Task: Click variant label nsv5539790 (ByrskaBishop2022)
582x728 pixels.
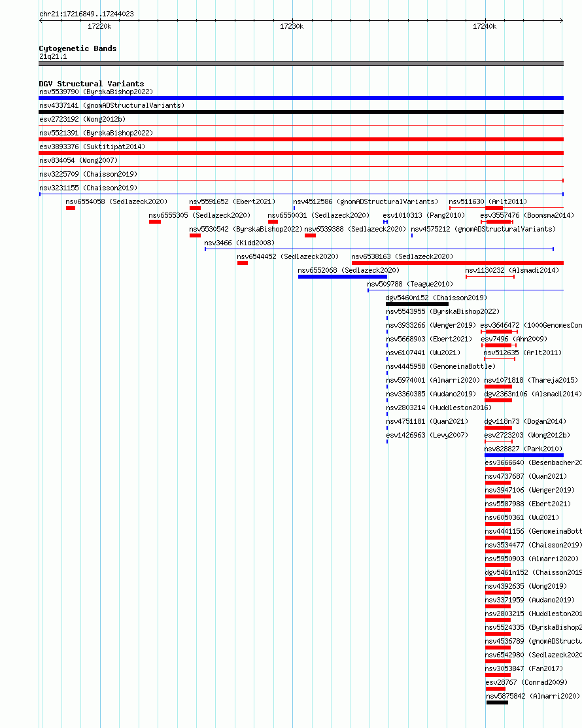Action: (96, 92)
